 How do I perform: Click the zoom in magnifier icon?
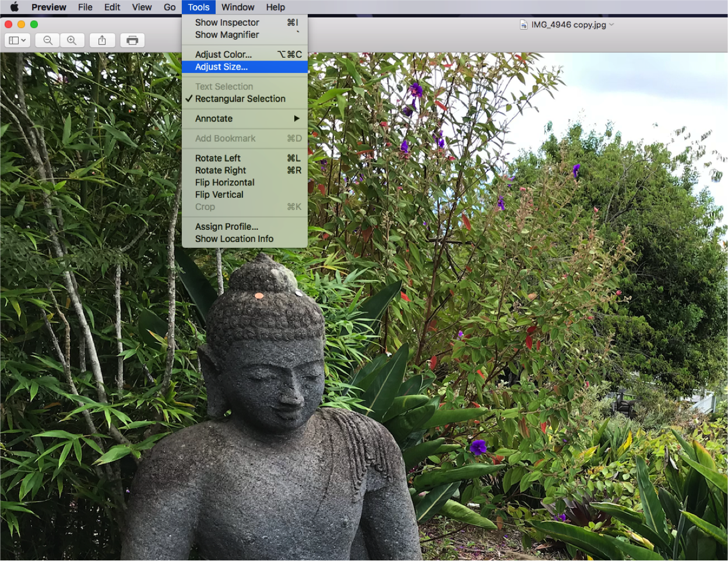(72, 40)
